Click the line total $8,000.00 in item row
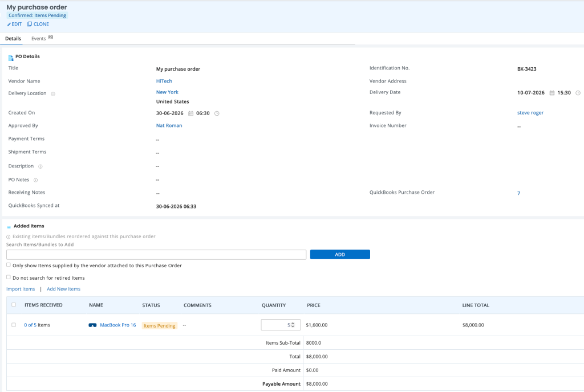 [x=473, y=325]
